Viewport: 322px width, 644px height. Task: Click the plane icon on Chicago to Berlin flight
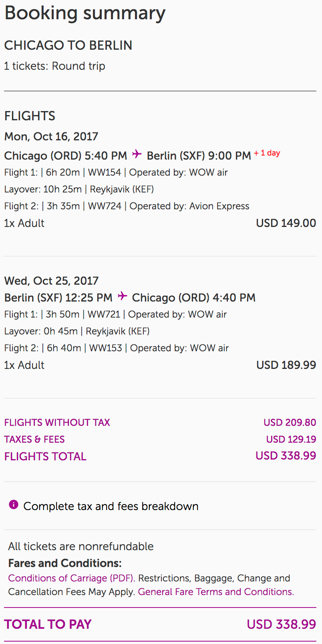[137, 154]
